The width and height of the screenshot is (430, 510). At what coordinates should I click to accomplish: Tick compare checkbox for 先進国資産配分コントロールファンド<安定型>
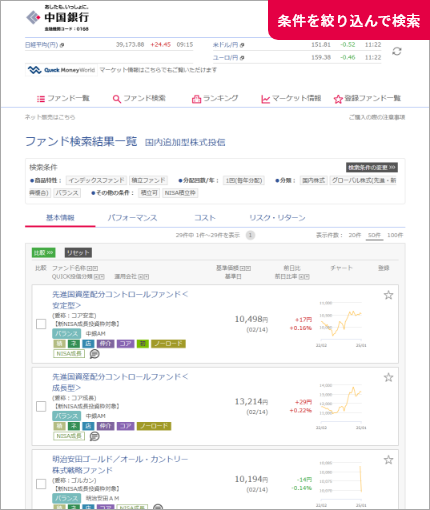coord(41,324)
